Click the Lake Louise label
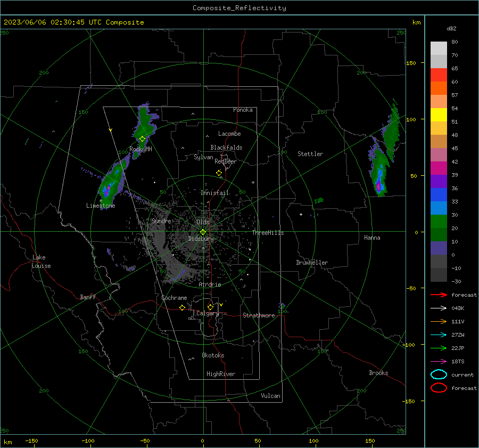Screen dimensions: 479x448 coord(41,262)
